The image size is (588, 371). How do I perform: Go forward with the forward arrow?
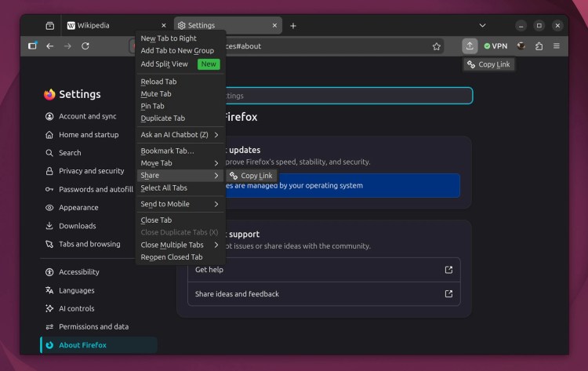[x=67, y=45]
